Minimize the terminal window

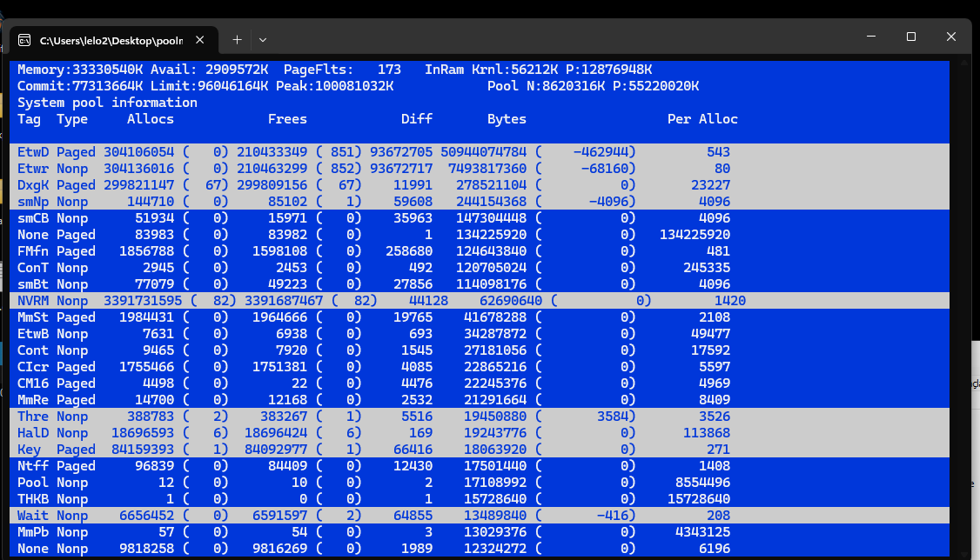[x=871, y=37]
